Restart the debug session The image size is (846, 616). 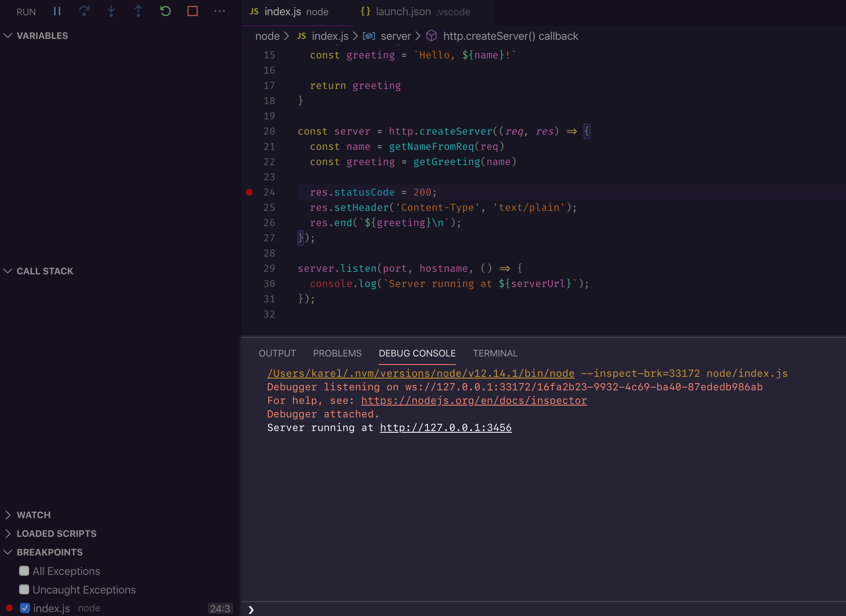pyautogui.click(x=165, y=11)
